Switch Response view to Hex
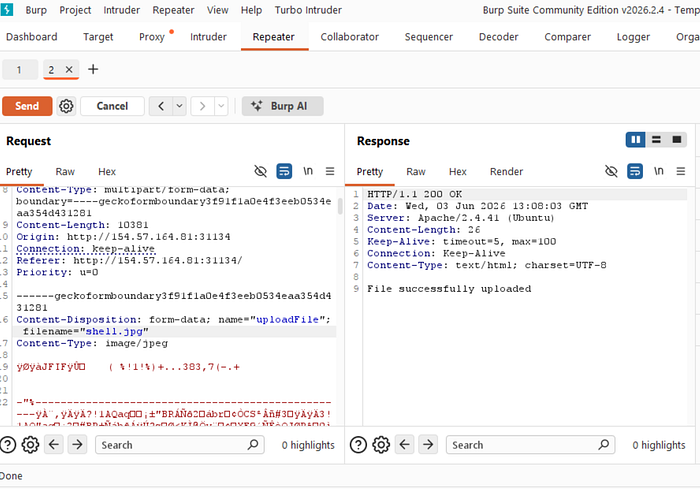 (x=458, y=171)
